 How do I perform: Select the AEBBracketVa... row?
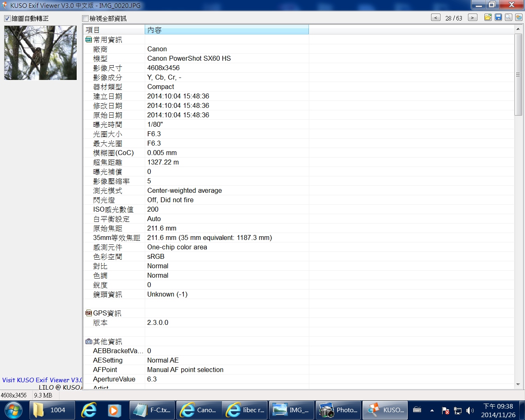pos(299,351)
